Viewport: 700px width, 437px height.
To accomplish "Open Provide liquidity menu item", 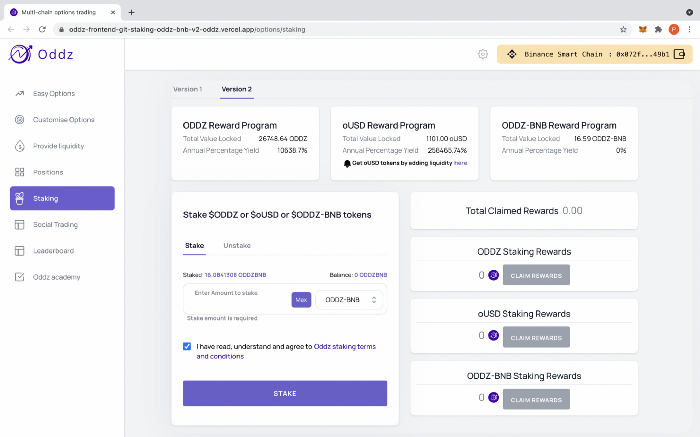I will (x=62, y=146).
